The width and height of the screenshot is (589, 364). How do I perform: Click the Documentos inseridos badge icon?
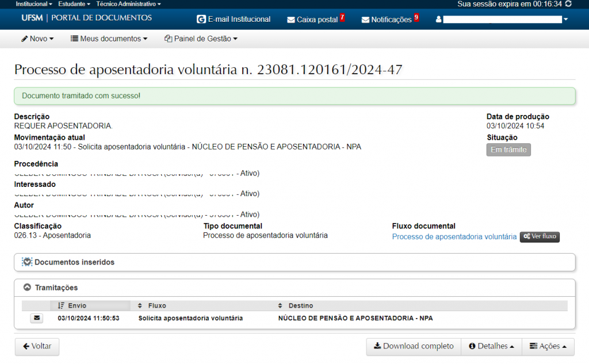pos(27,262)
